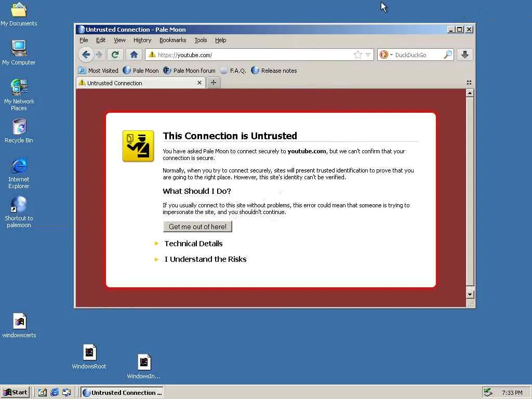Select the Recycle Bin icon
Image resolution: width=532 pixels, height=399 pixels.
(x=19, y=131)
